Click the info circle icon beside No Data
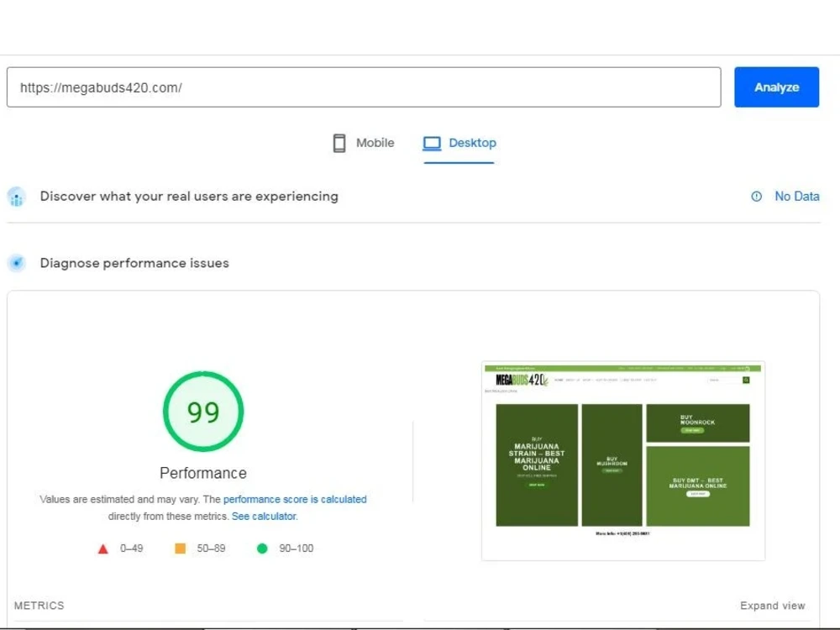 pyautogui.click(x=757, y=197)
